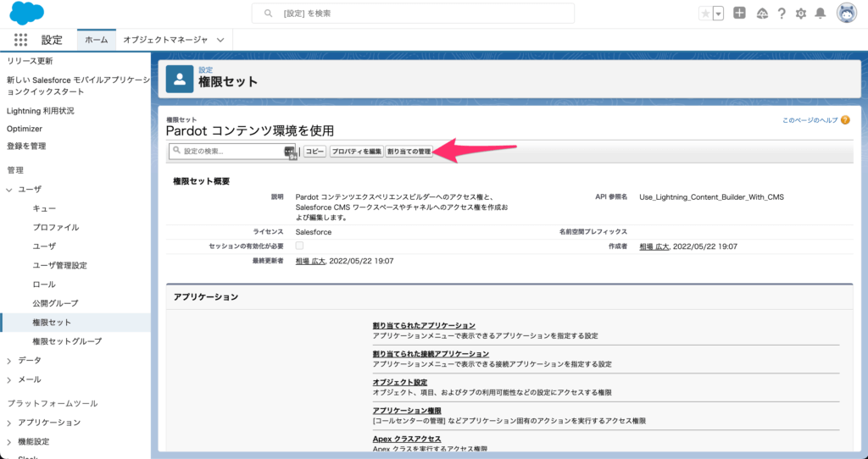Open the global actions plus icon

739,13
